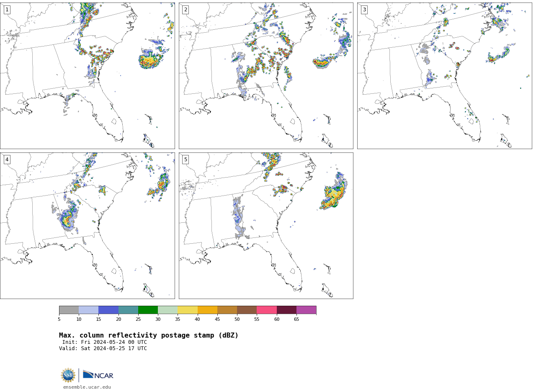Open ensemble member 1 reflectivity map
Screen dimensions: 536x392
tap(87, 76)
